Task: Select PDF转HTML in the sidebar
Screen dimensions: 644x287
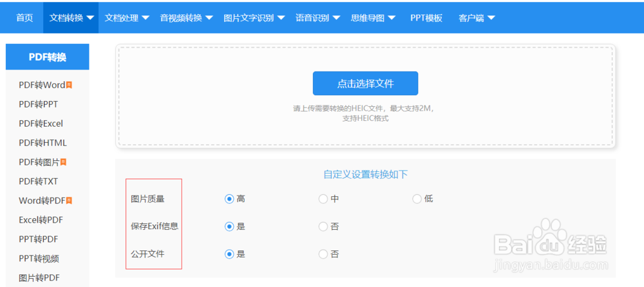Action: 43,143
